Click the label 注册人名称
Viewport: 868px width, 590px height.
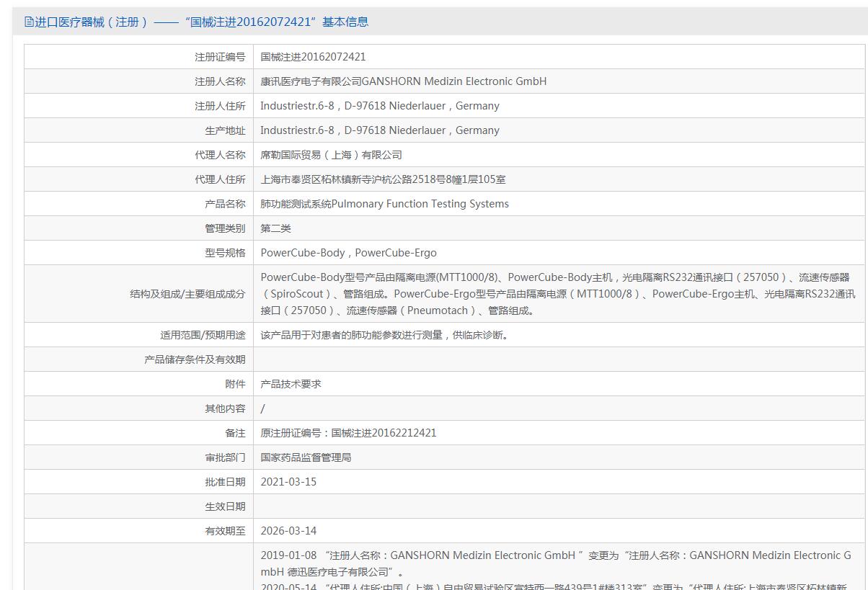220,81
